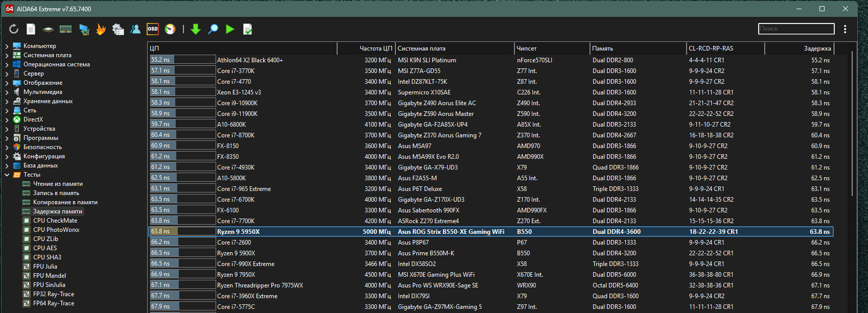
Task: Click in the Поиск search field
Action: (x=796, y=29)
